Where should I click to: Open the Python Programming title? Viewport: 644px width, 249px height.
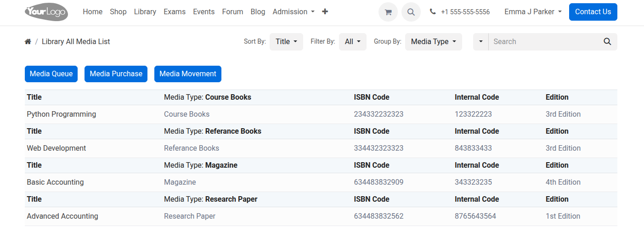point(62,114)
